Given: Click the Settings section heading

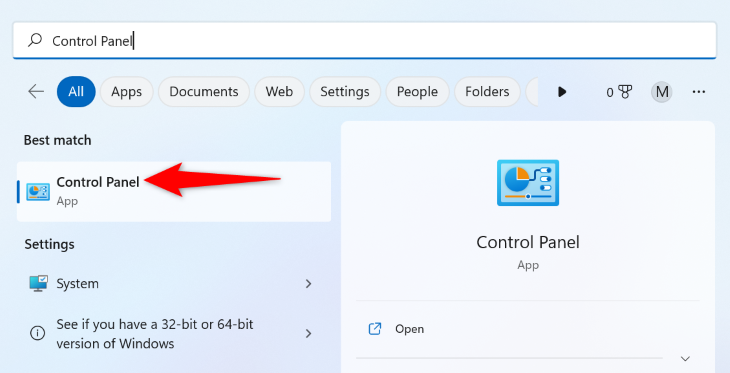Looking at the screenshot, I should click(49, 244).
